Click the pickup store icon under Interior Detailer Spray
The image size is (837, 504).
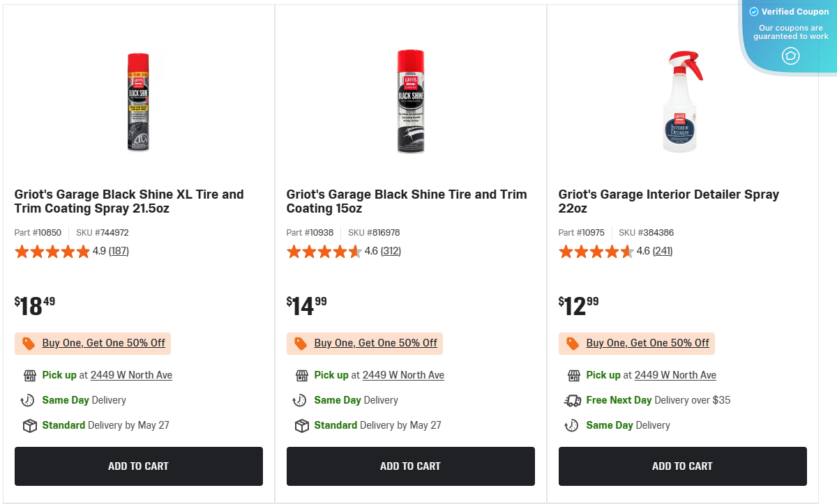click(x=573, y=375)
